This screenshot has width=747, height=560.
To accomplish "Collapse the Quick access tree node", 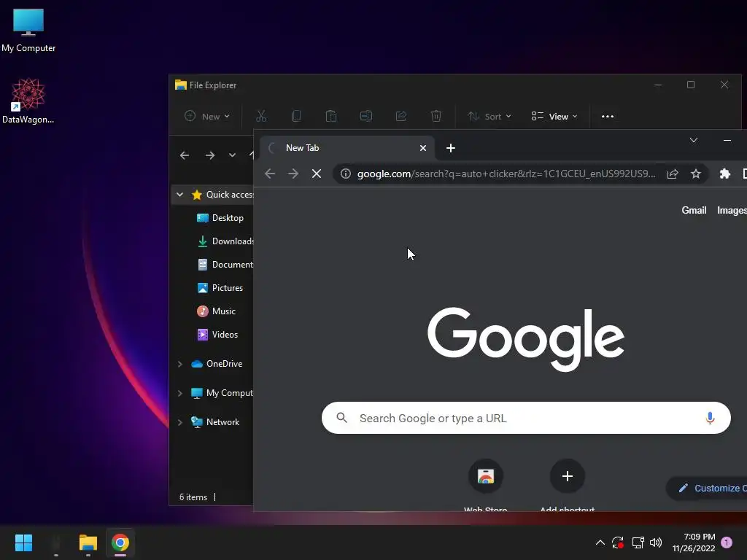I will [179, 194].
